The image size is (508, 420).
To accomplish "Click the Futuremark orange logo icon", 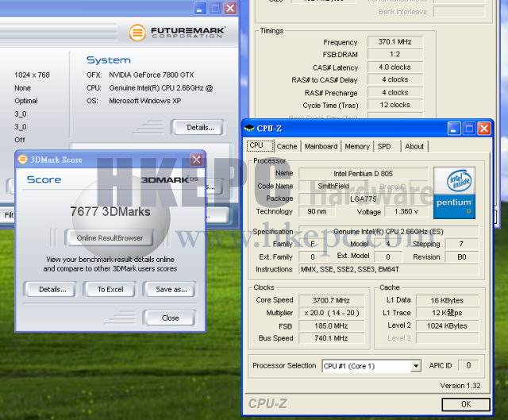I will 137,33.
